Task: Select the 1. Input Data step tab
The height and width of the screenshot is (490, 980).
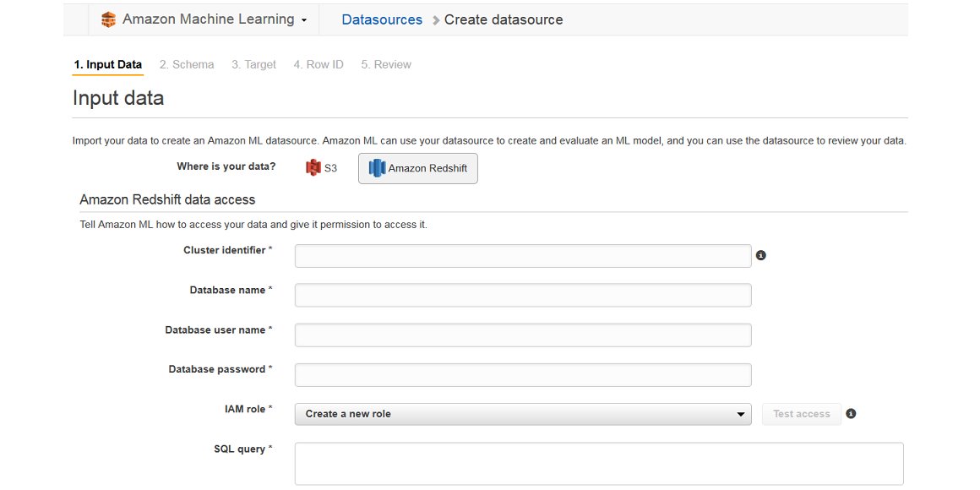Action: [x=107, y=64]
